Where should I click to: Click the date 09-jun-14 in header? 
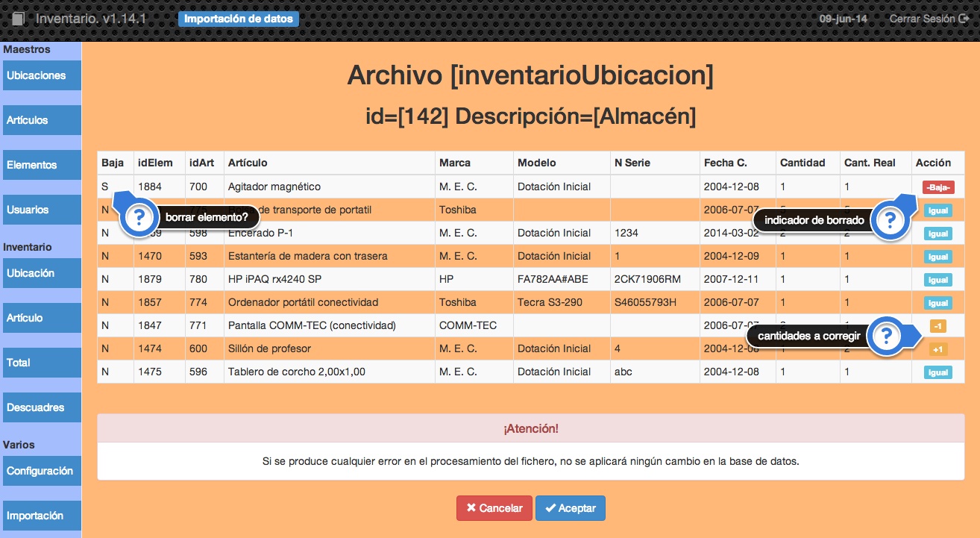(843, 19)
